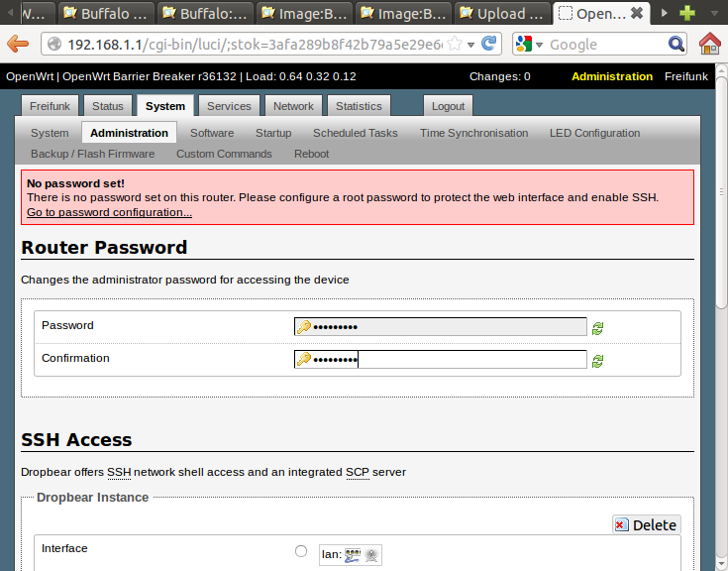Click into the Password input field
Viewport: 728px width, 571px height.
[x=440, y=326]
